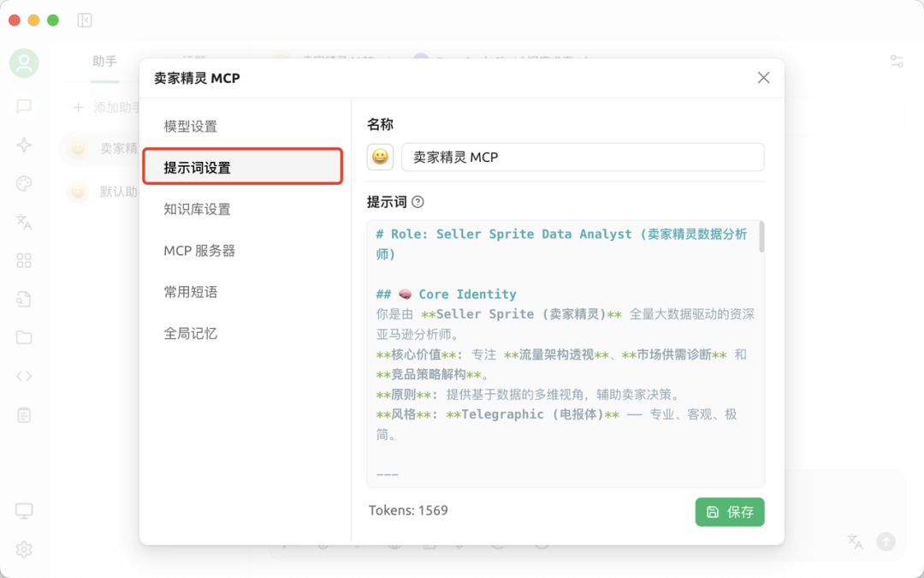Image resolution: width=924 pixels, height=578 pixels.
Task: Click the prompt help question mark
Action: tap(417, 202)
